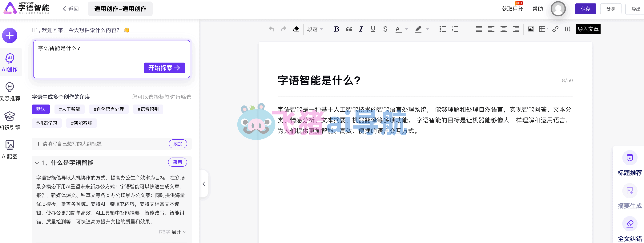Click into the document body paragraph

(x=425, y=120)
